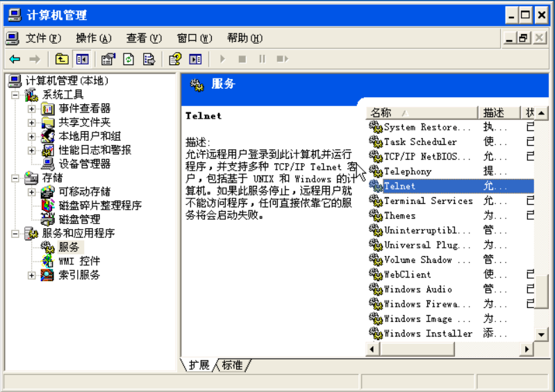Restart the service with the restart icon
Screen dimensions: 555x392
tap(283, 59)
